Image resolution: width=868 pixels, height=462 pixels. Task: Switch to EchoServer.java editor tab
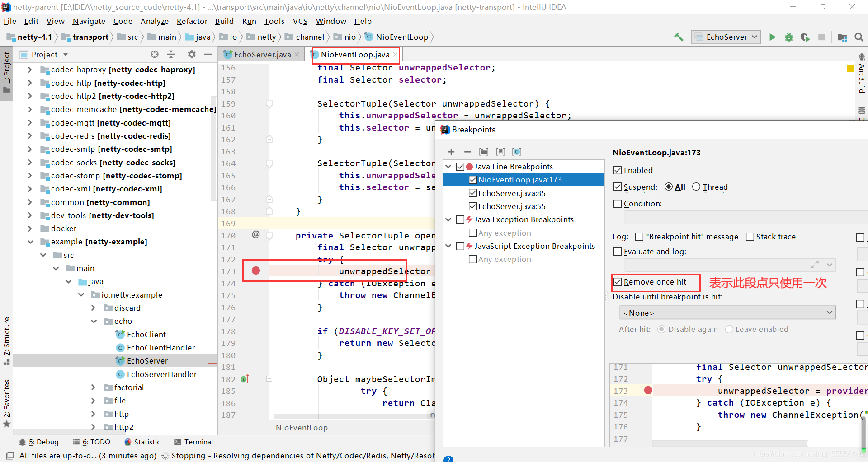click(262, 55)
